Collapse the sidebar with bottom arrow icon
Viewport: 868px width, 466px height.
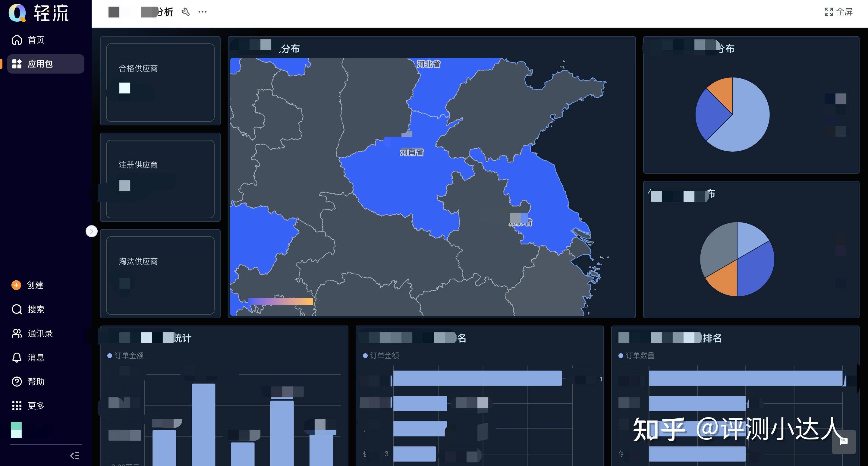[x=75, y=456]
